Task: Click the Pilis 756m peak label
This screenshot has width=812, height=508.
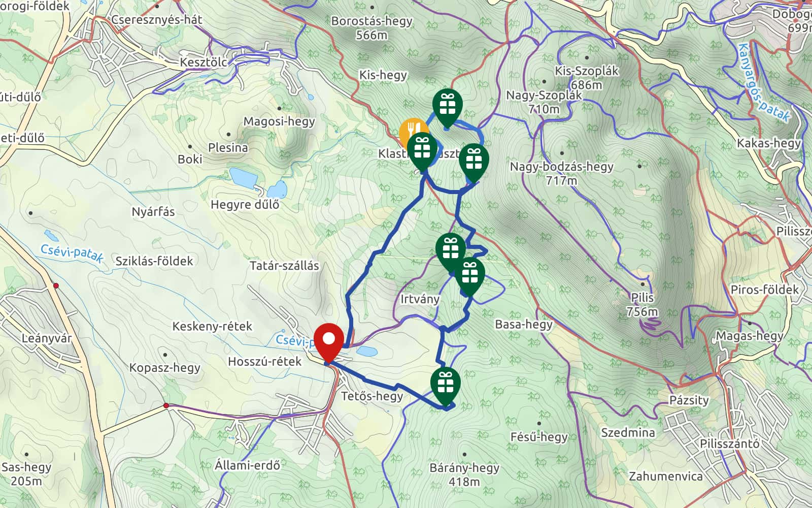Action: pos(642,304)
